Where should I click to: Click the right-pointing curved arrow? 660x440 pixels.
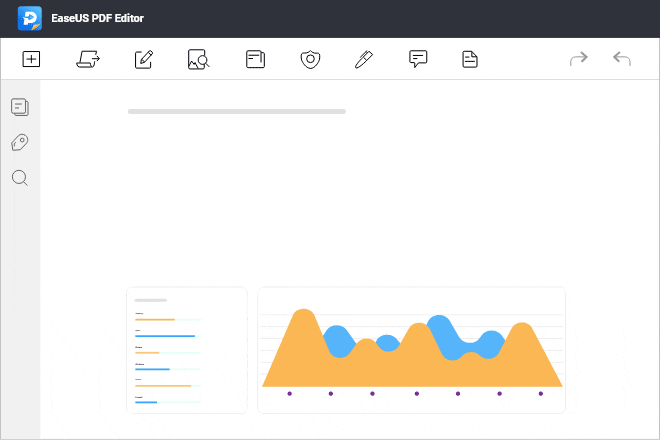578,59
